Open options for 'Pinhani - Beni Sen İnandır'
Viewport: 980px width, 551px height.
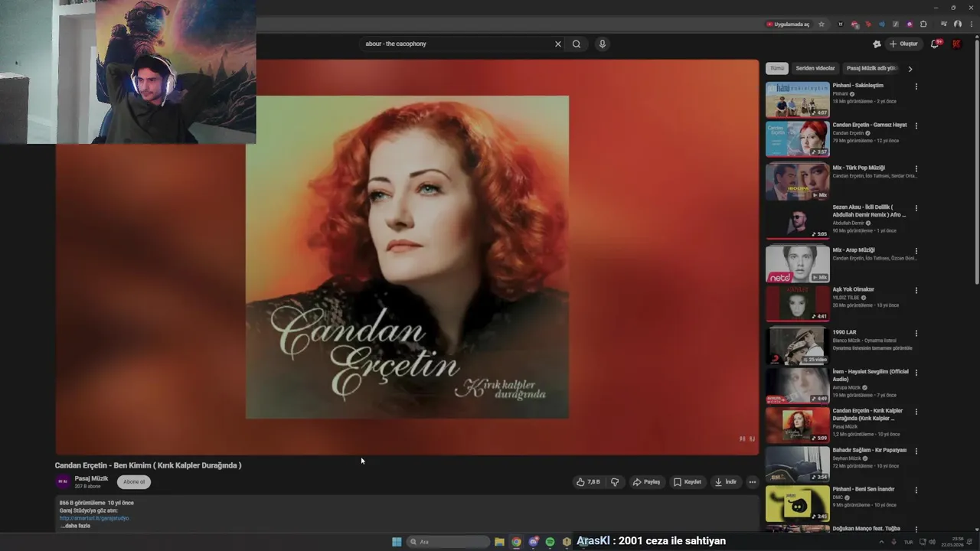916,490
